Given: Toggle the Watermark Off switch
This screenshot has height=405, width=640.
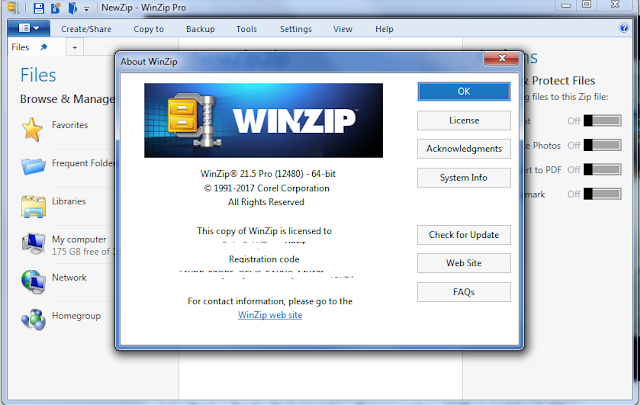Looking at the screenshot, I should point(602,194).
